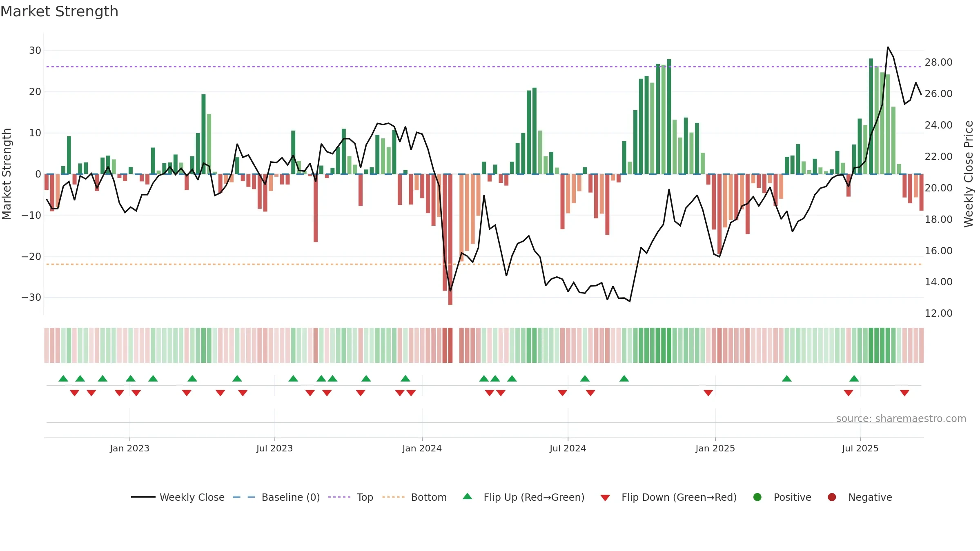This screenshot has height=551, width=980.
Task: Click the red Flip Down triangle legend icon
Action: [x=605, y=498]
